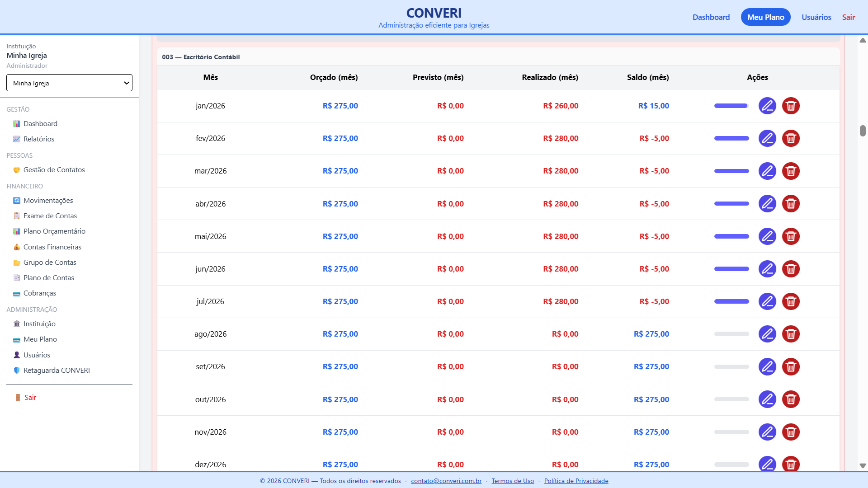Click the 'Previsto (mês)' column header
The height and width of the screenshot is (488, 868).
point(438,77)
